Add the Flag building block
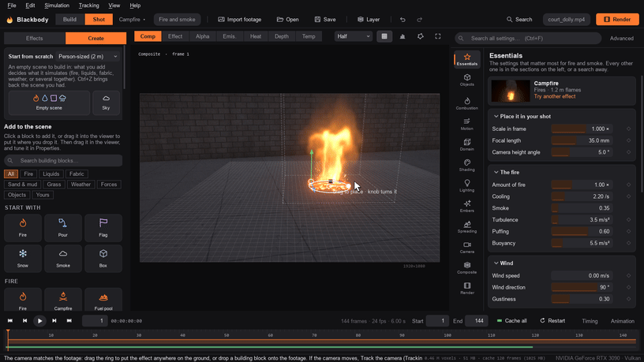The height and width of the screenshot is (362, 644). [103, 228]
